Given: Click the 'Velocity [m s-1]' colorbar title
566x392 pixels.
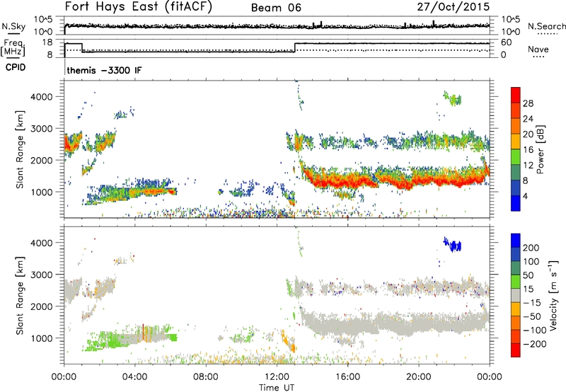Looking at the screenshot, I should point(553,295).
